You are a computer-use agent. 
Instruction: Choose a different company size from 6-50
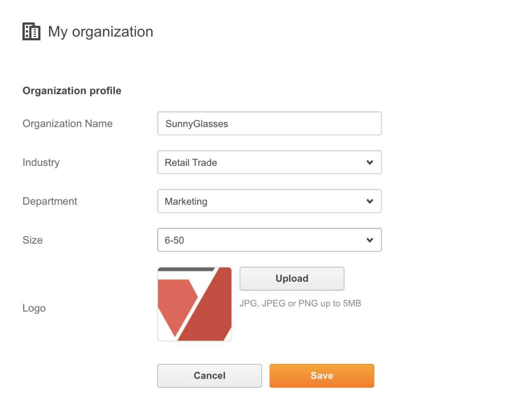point(269,240)
